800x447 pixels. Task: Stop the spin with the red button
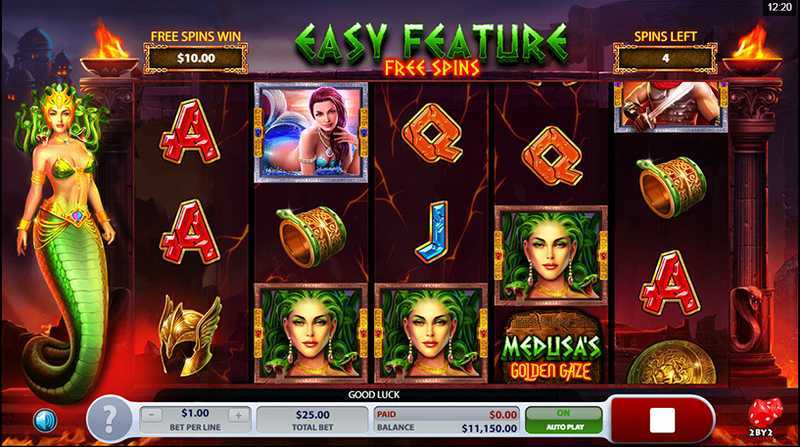pyautogui.click(x=662, y=419)
